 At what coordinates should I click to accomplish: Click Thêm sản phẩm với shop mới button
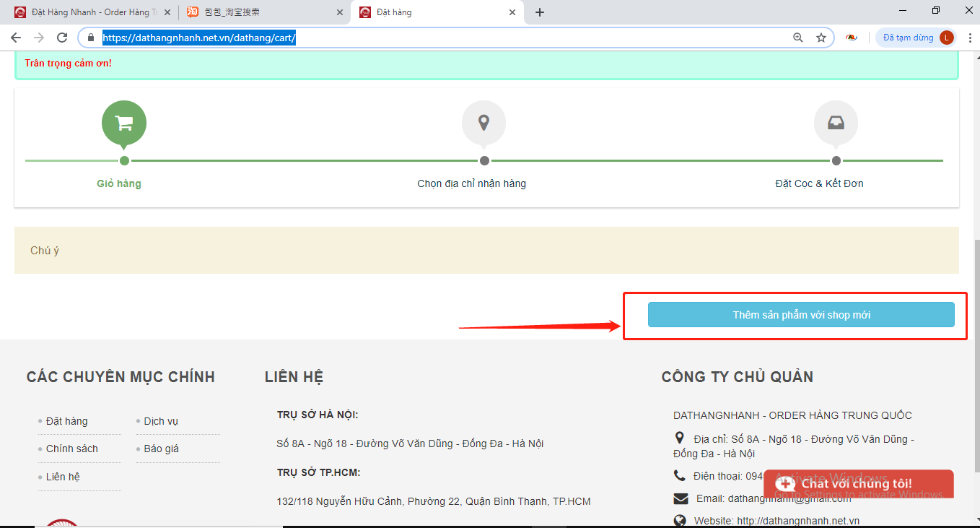[x=801, y=315]
